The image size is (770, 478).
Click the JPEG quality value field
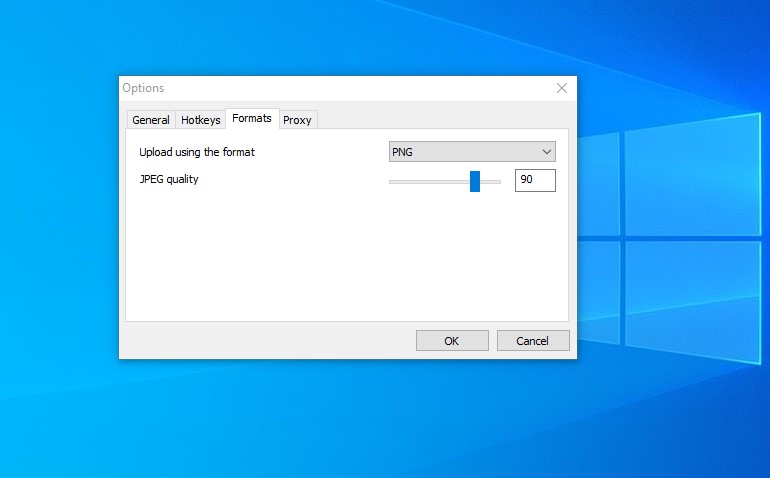535,180
